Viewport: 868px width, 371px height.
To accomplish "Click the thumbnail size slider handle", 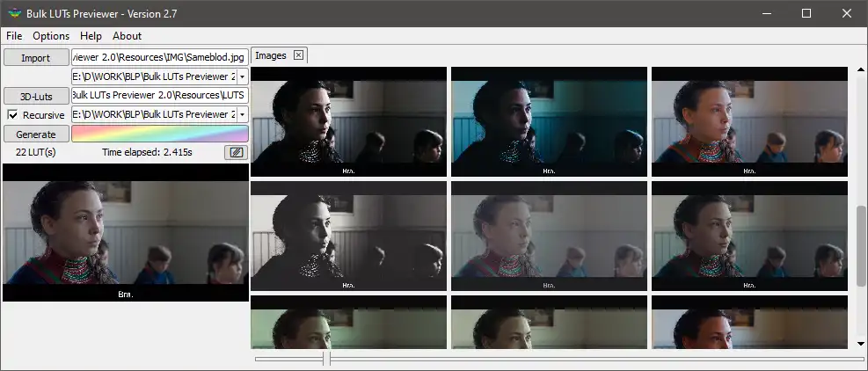I will [x=326, y=359].
